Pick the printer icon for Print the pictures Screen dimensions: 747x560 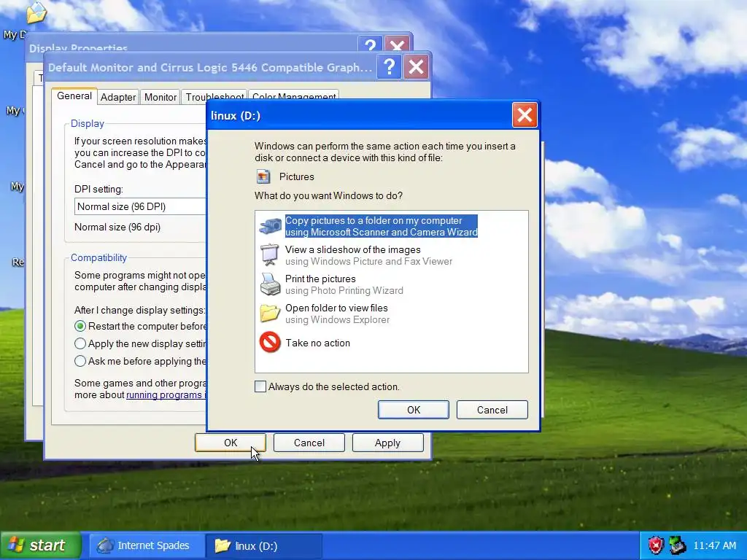tap(270, 284)
